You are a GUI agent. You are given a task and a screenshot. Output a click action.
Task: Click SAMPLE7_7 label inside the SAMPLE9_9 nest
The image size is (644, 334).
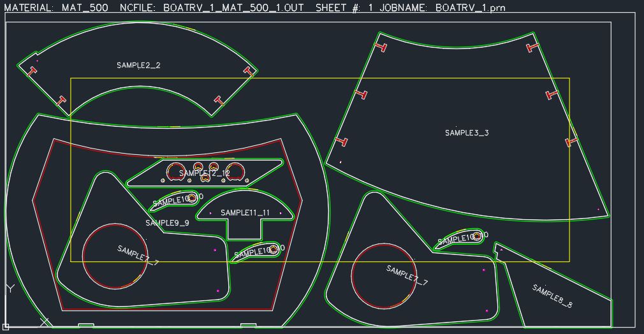pos(138,254)
